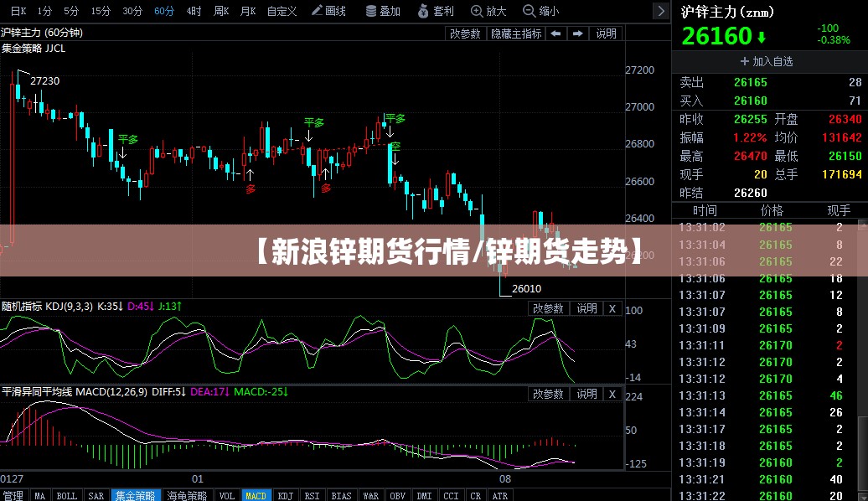
Task: Click the 随机指标 KDJ(9,3,3) label
Action: pyautogui.click(x=47, y=306)
